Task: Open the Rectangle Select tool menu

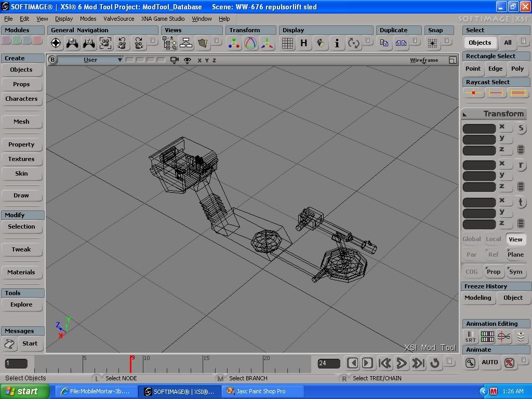Action: coord(495,56)
